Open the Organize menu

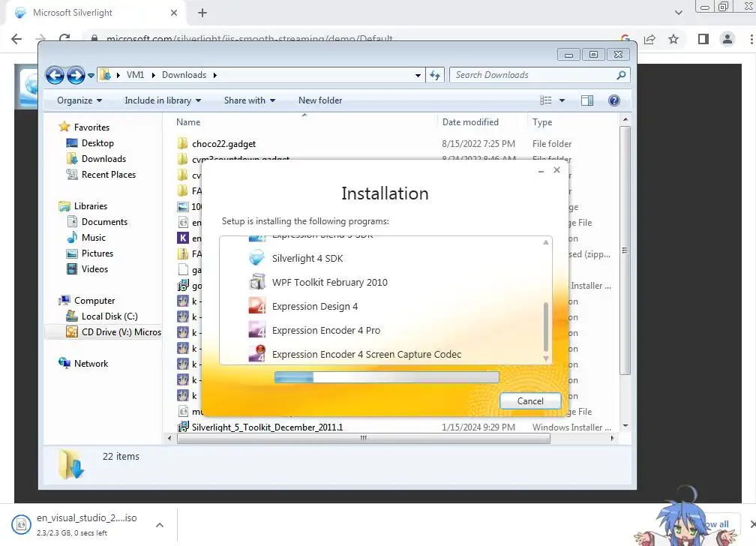point(79,100)
